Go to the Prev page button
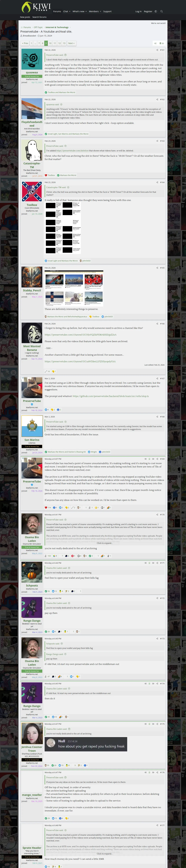The width and height of the screenshot is (186, 868). [25, 43]
